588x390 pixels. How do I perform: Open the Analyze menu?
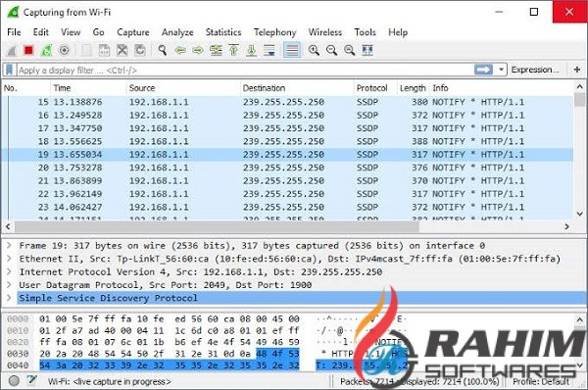tap(177, 32)
